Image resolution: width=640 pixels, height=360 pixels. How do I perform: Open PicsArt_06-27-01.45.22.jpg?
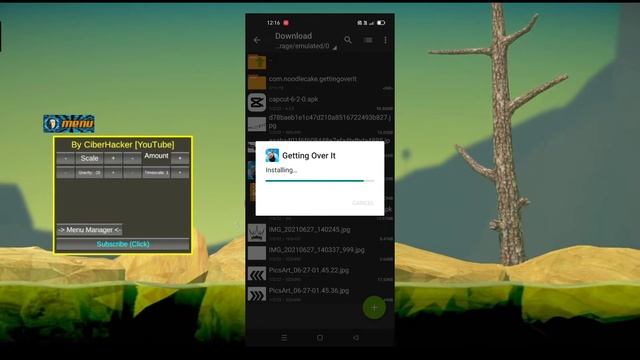click(320, 273)
